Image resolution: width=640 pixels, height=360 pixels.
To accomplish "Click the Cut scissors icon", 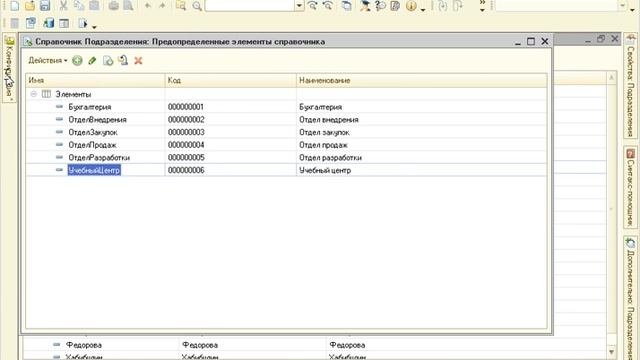I will click(x=63, y=5).
